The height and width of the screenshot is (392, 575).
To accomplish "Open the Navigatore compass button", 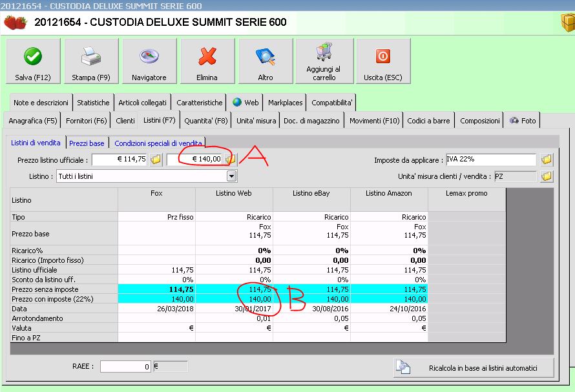I will click(x=149, y=61).
